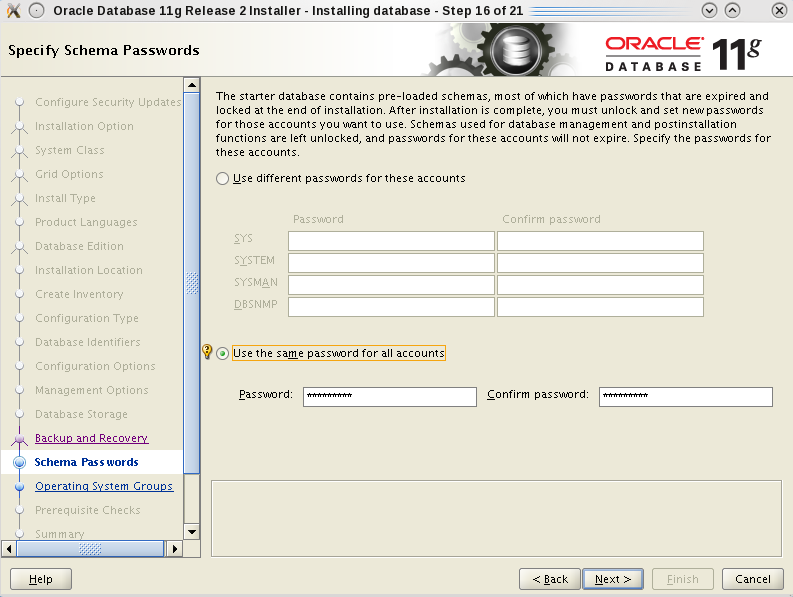Select the Schema Passwords step
This screenshot has height=597, width=793.
(86, 462)
